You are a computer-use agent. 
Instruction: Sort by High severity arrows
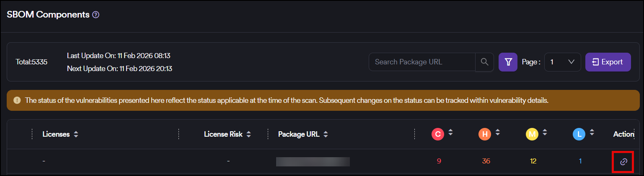[x=497, y=133]
